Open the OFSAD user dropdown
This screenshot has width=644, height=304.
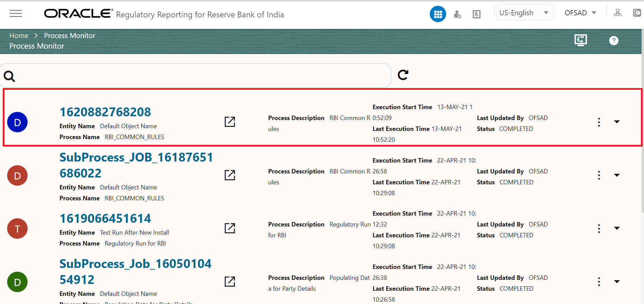[x=580, y=13]
